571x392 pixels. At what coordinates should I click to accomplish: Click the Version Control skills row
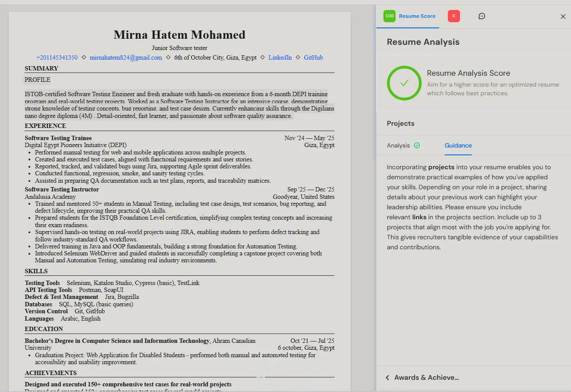65,311
